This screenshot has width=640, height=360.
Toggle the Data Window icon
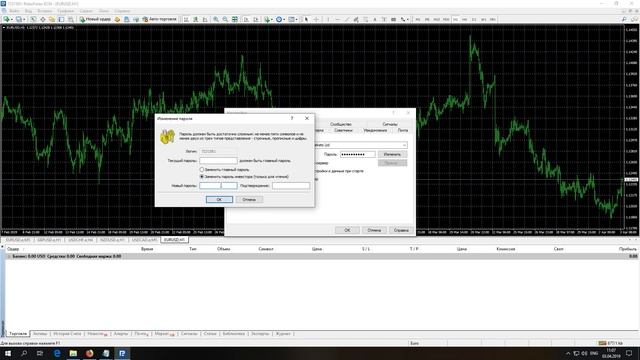pos(42,19)
